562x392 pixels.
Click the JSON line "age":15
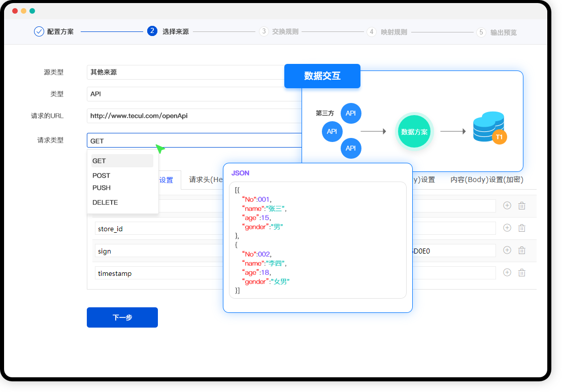256,218
